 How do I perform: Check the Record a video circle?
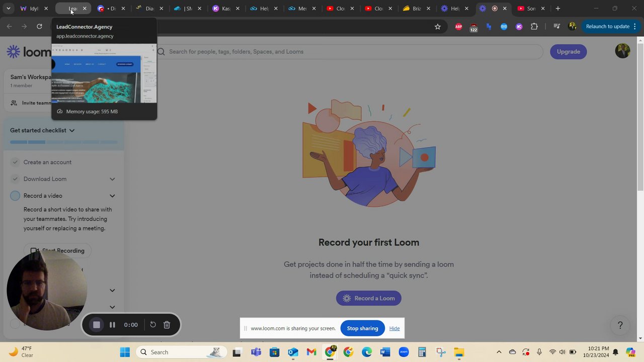coord(15,196)
